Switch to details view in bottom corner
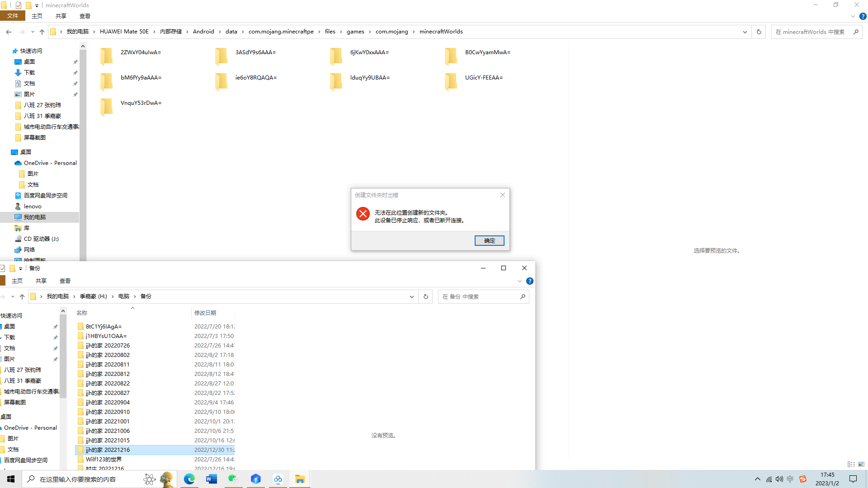The height and width of the screenshot is (488, 868). [851, 464]
